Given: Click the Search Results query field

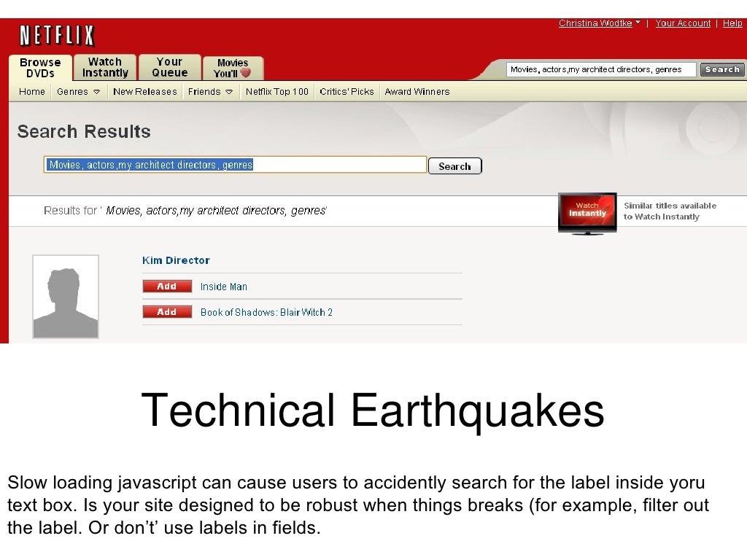Looking at the screenshot, I should pos(235,165).
